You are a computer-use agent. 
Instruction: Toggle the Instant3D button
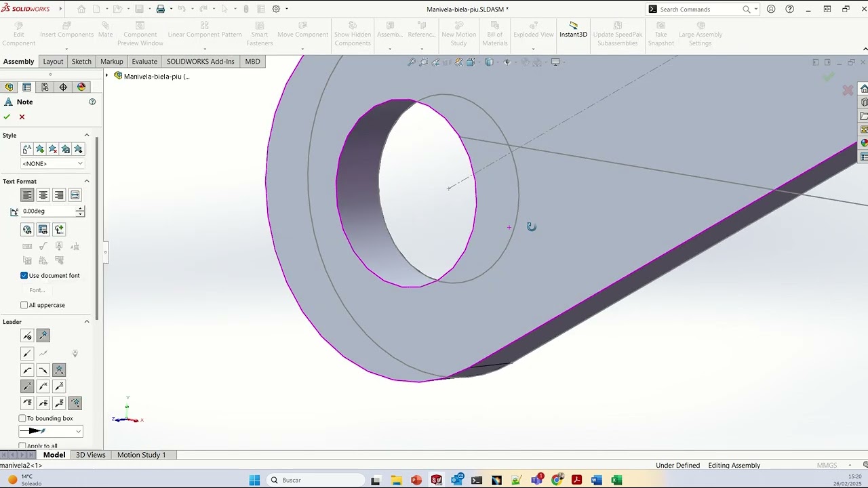(x=573, y=30)
